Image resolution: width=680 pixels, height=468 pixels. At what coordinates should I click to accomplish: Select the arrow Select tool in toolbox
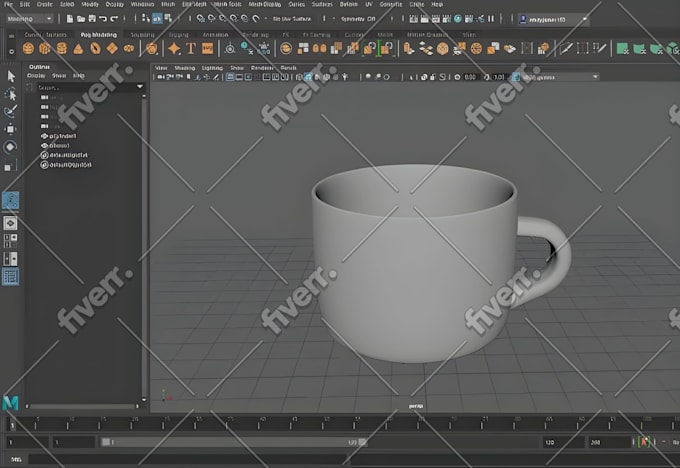pyautogui.click(x=11, y=76)
